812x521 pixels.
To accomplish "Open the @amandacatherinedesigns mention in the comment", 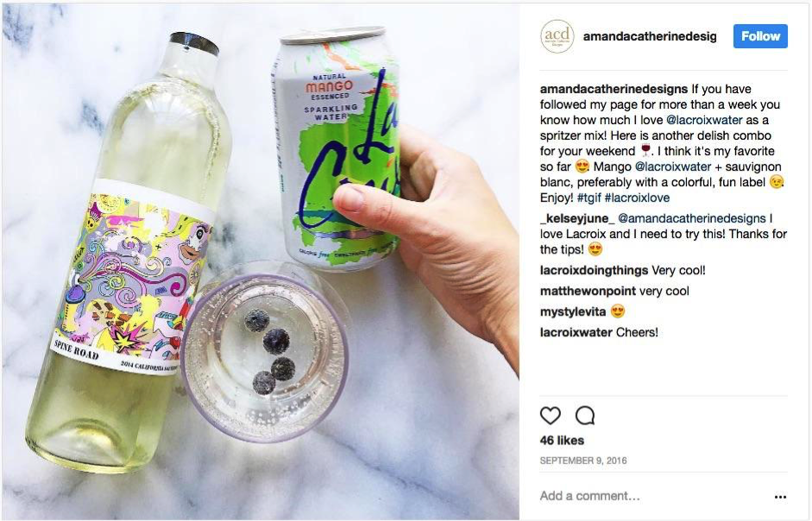I will 692,218.
